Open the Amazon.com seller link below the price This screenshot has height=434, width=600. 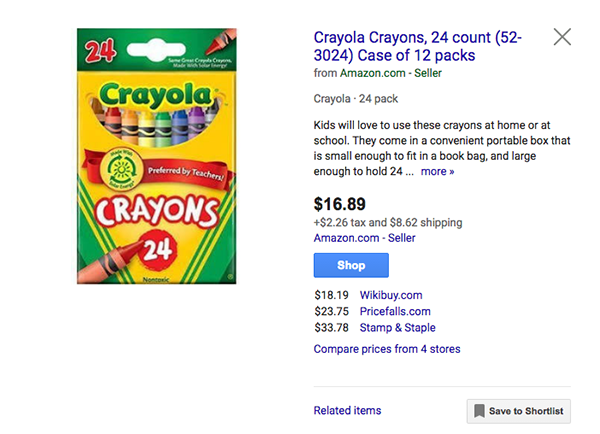pos(364,238)
